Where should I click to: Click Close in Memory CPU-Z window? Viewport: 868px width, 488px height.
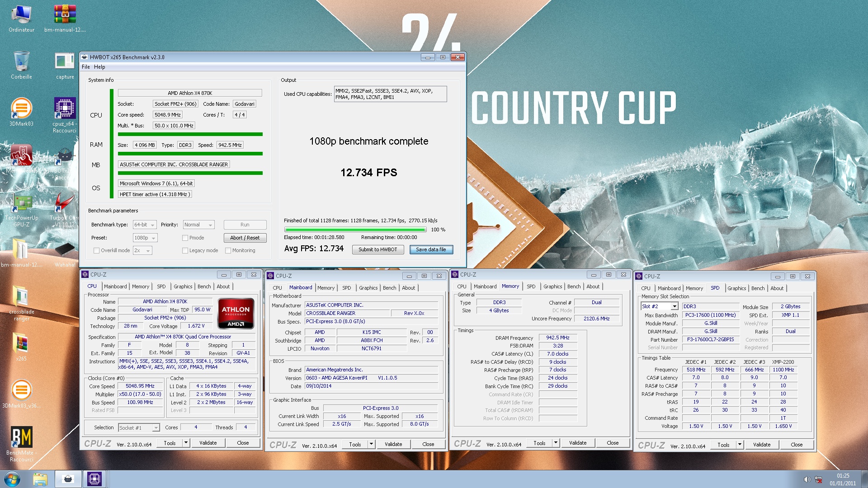click(x=613, y=443)
